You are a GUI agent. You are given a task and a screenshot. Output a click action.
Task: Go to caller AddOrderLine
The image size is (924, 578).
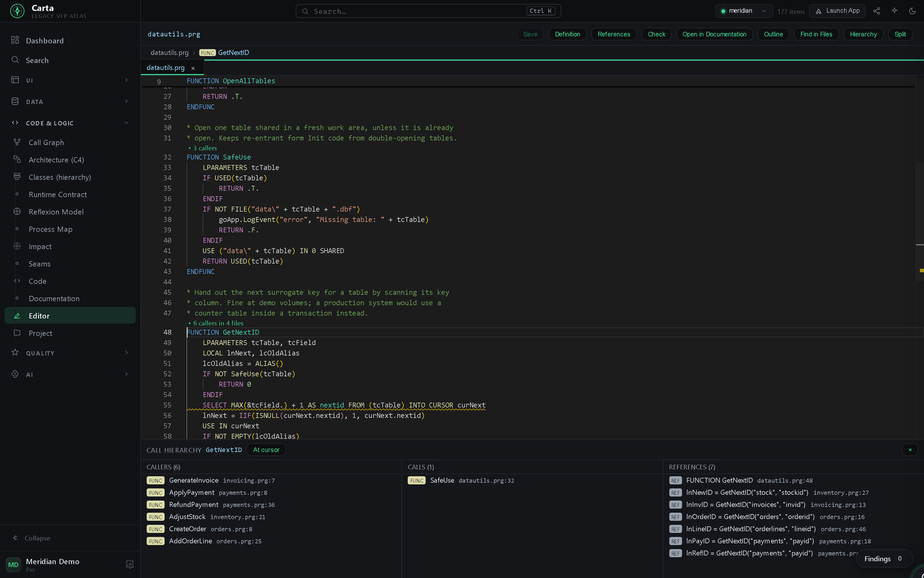204,541
